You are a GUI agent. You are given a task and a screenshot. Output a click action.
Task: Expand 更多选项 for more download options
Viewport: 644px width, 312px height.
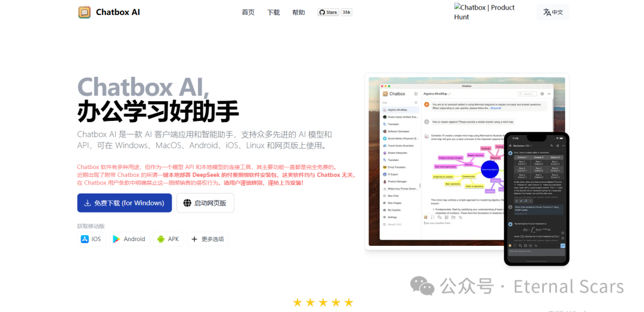pyautogui.click(x=208, y=239)
